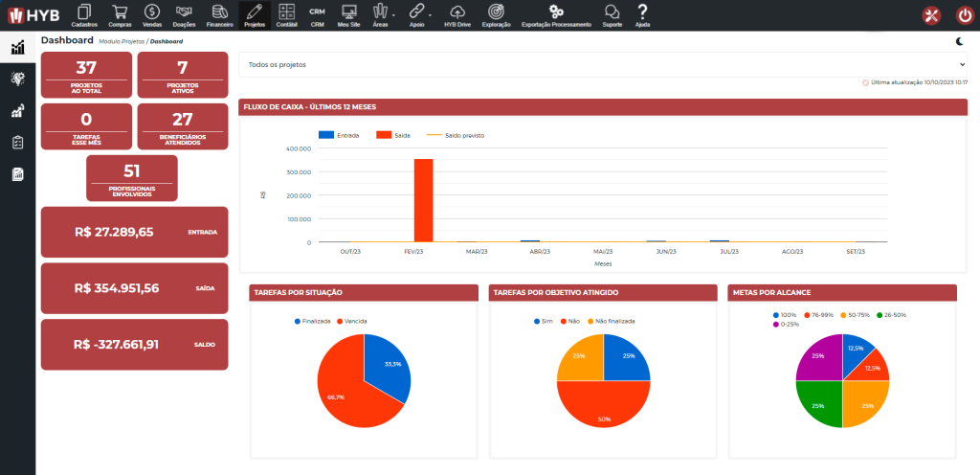Open the Compras shopping cart icon

pos(120,14)
